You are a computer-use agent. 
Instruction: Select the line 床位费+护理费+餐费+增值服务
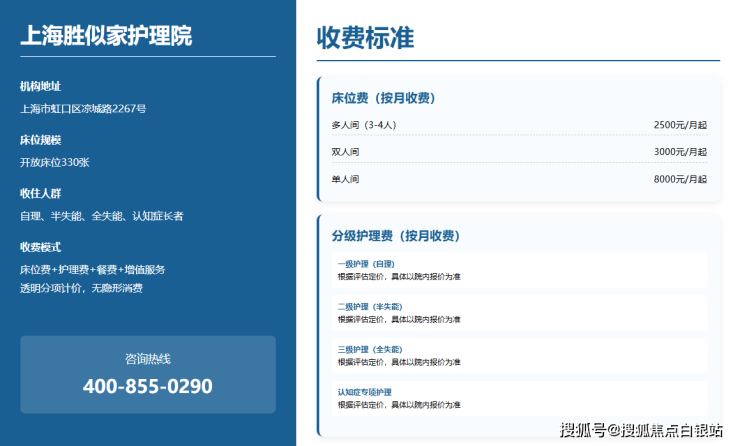tap(92, 270)
